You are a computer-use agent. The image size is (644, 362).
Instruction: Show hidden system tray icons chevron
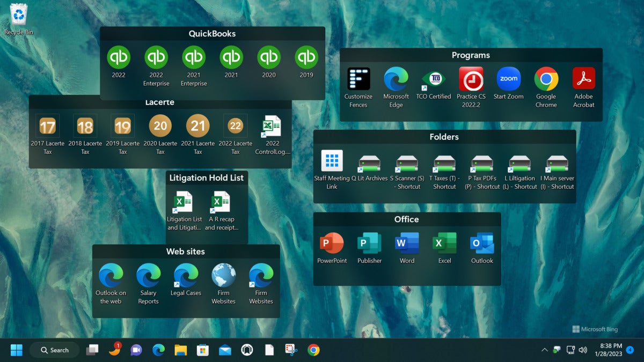coord(544,350)
